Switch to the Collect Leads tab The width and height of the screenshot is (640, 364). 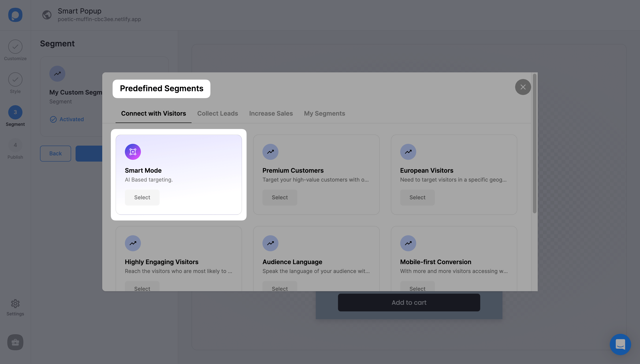pyautogui.click(x=217, y=113)
